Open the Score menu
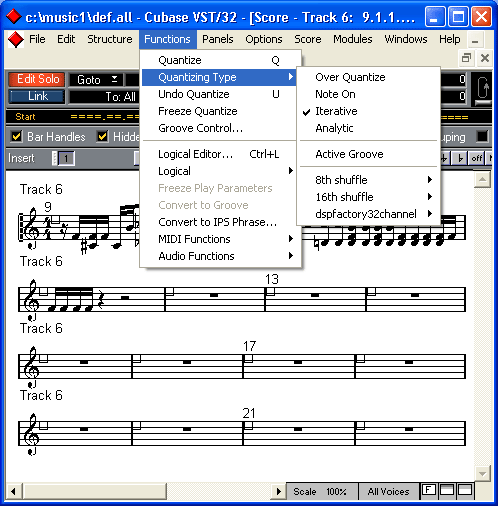 click(x=308, y=39)
